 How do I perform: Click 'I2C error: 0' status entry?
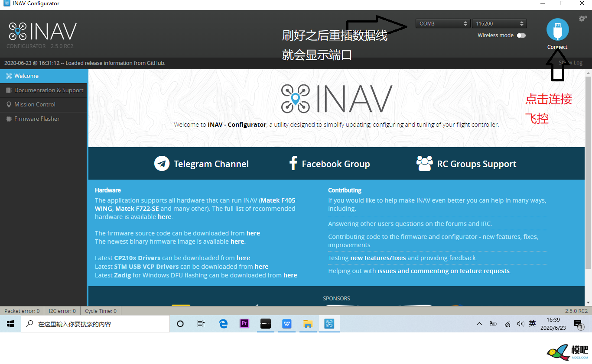(x=62, y=311)
